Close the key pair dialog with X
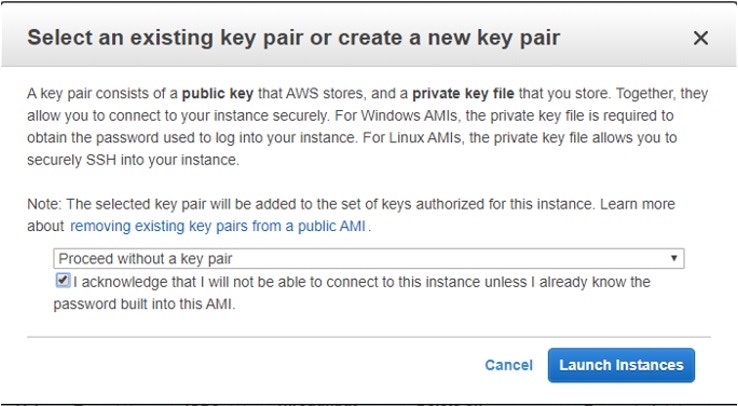 point(700,38)
